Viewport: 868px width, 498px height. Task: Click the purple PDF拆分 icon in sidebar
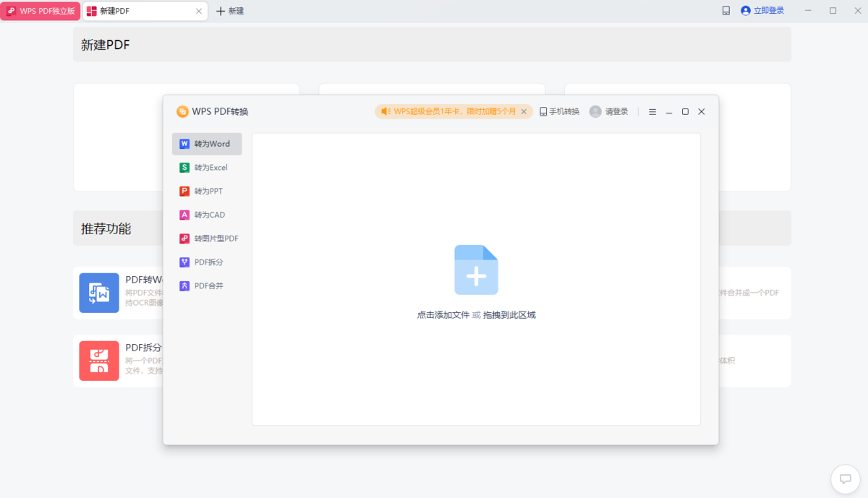coord(184,262)
